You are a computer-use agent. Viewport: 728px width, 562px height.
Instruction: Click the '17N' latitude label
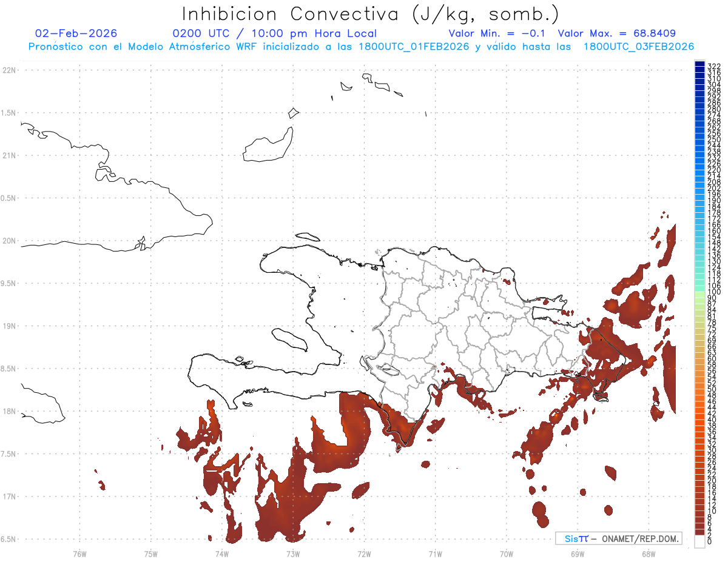pos(8,497)
